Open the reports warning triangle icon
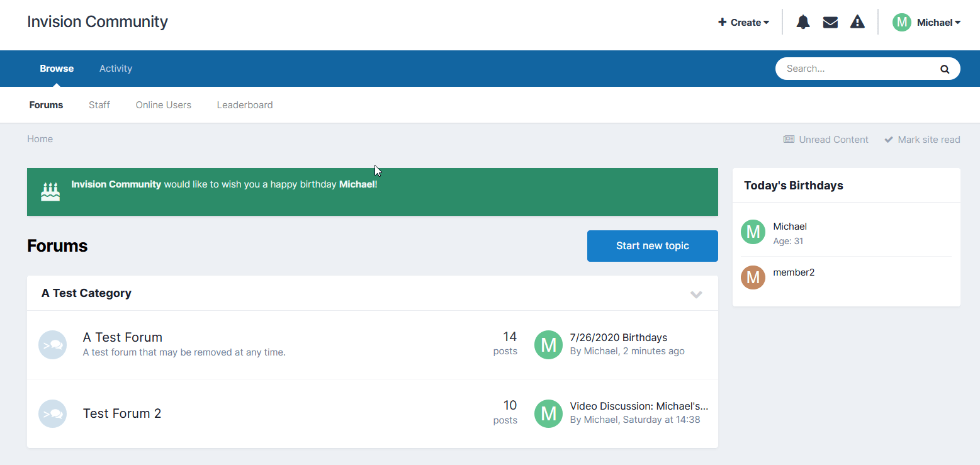Viewport: 980px width, 465px height. pos(857,22)
